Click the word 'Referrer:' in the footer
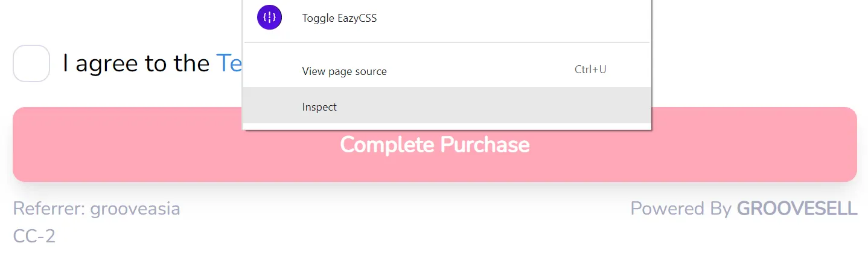 pyautogui.click(x=49, y=209)
